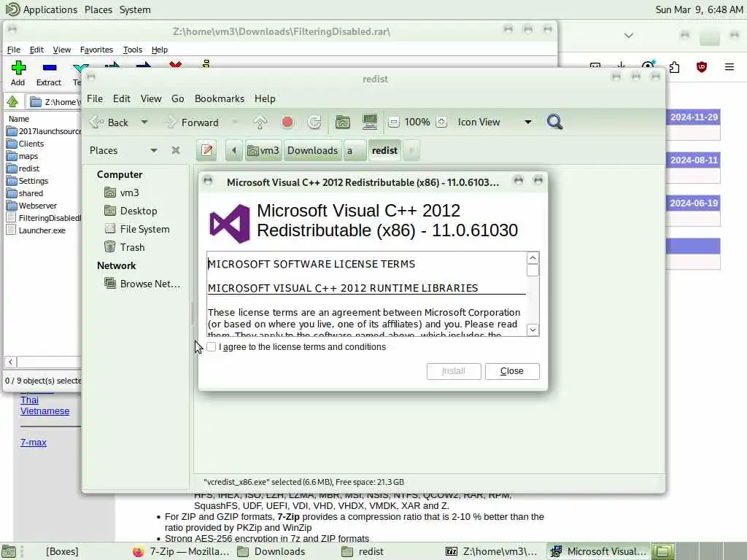
Task: Select Browse Network in the sidebar
Action: [142, 284]
